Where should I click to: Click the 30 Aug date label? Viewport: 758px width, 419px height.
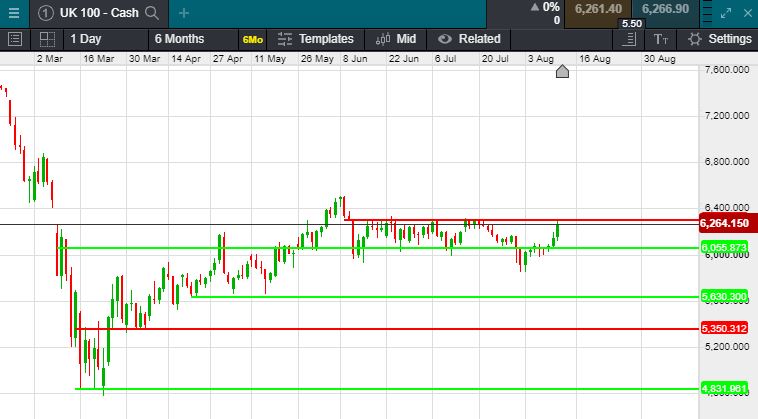coord(659,59)
